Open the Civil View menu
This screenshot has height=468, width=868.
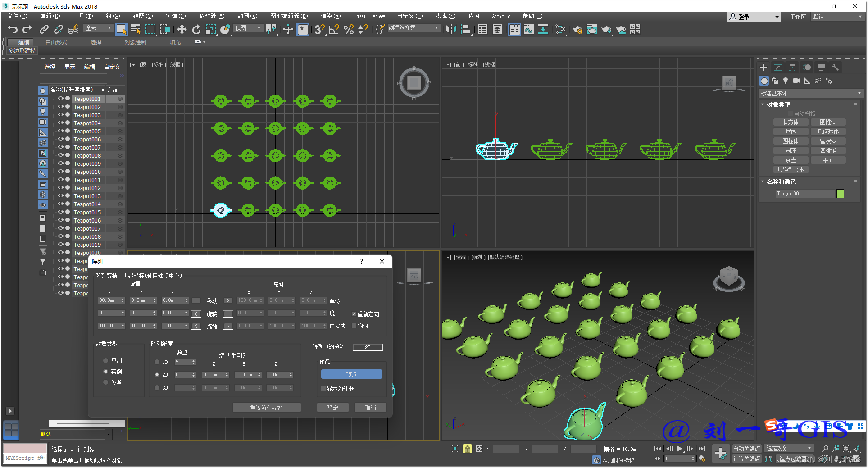point(369,16)
